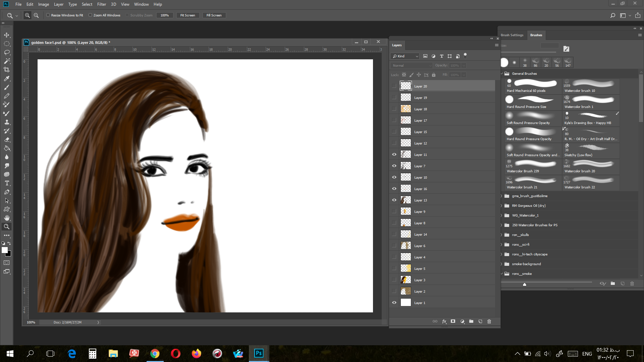The width and height of the screenshot is (644, 362).
Task: Expand gma_brush_gust&slime folder
Action: (x=502, y=196)
